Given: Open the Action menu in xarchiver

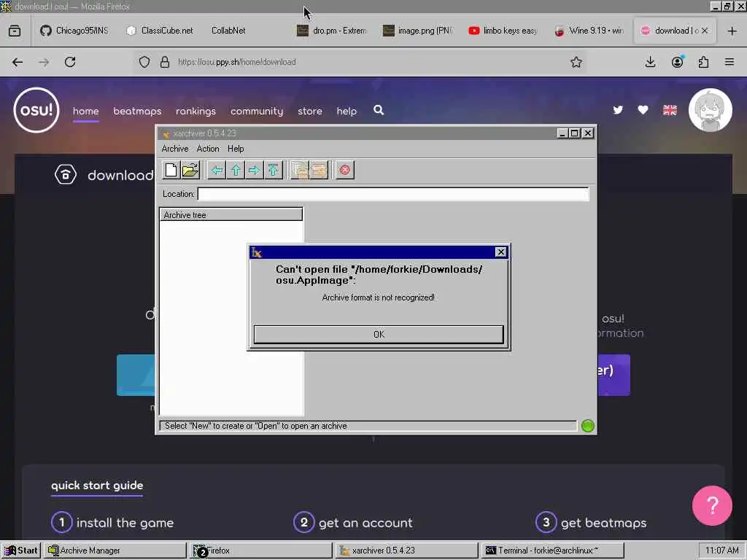Looking at the screenshot, I should [208, 149].
